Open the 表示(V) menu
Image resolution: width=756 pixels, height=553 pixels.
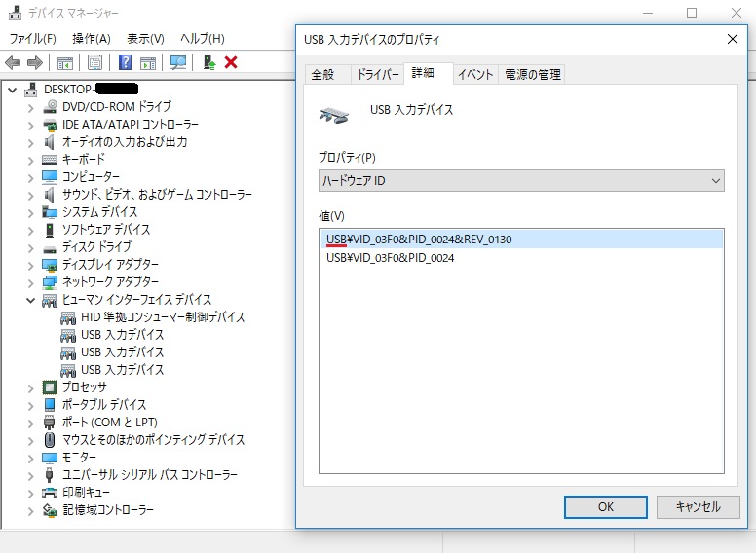145,39
